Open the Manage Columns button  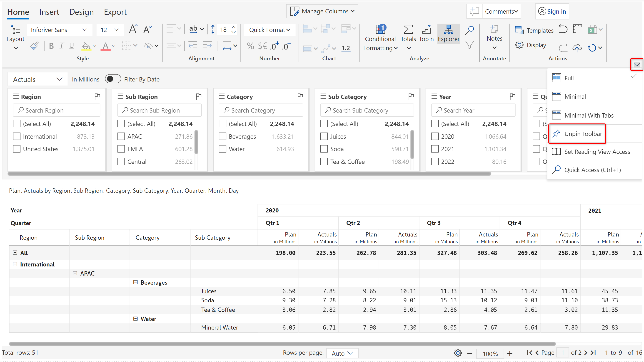click(x=322, y=12)
